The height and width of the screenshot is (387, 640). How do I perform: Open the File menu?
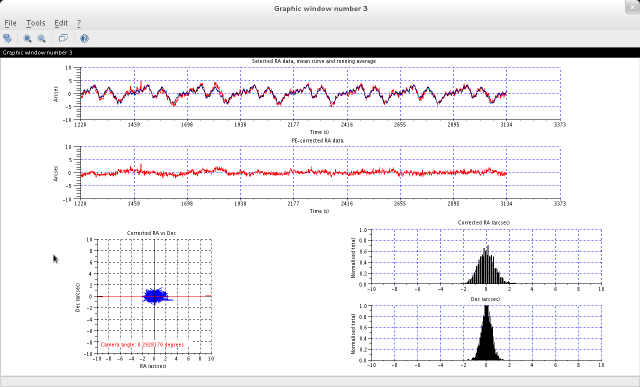click(x=10, y=23)
